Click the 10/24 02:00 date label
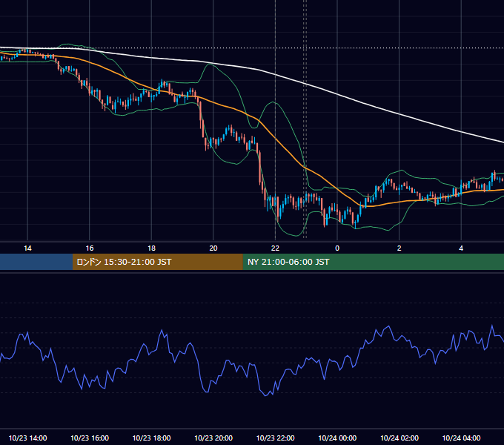 click(399, 438)
